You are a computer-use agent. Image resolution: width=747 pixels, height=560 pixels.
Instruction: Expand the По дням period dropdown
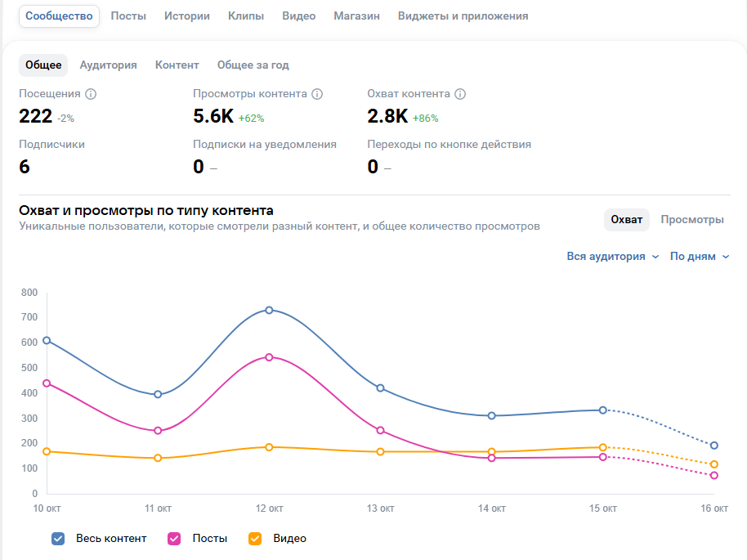[x=699, y=256]
